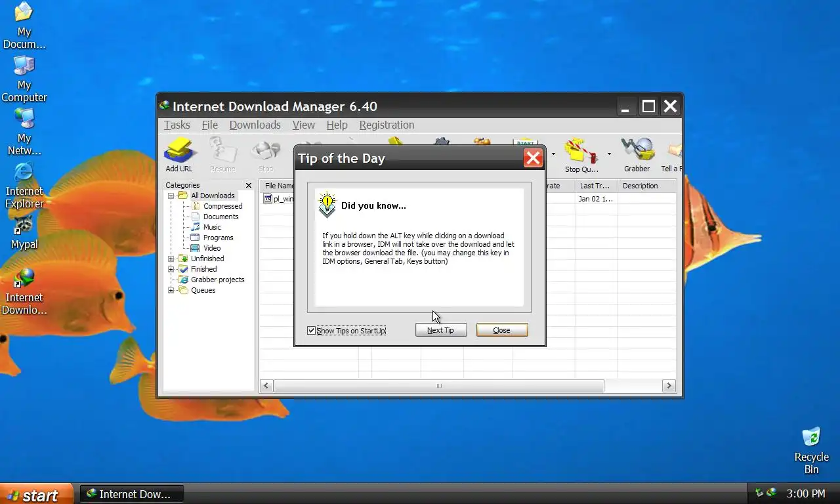Click the IDM icon in the system tray
The width and height of the screenshot is (840, 504).
[772, 493]
